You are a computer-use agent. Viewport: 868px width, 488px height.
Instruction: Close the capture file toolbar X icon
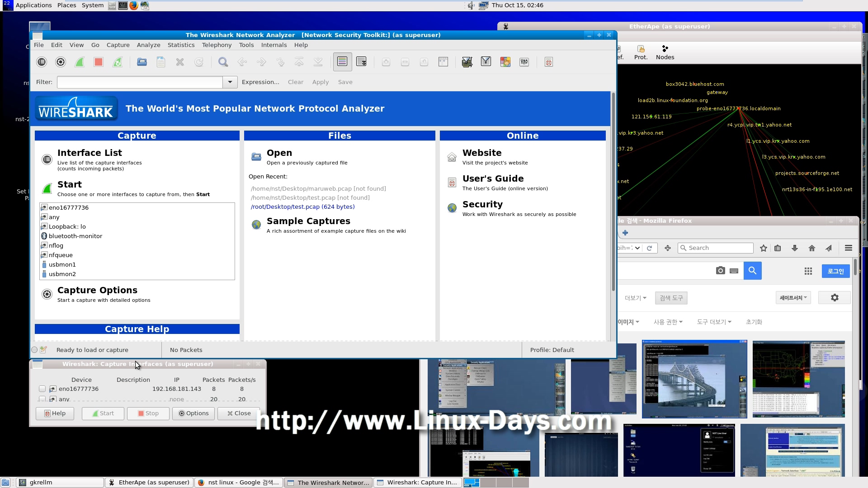(180, 62)
